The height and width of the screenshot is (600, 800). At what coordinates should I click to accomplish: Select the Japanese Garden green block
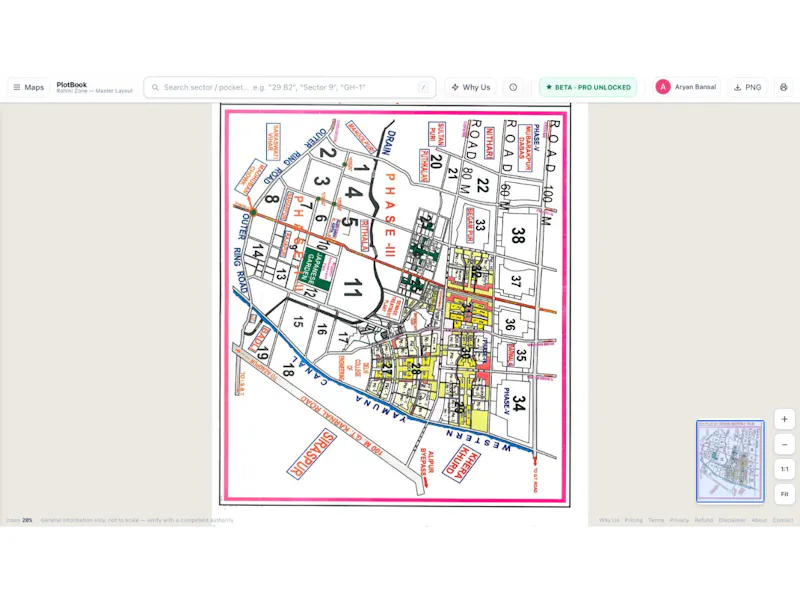click(317, 269)
